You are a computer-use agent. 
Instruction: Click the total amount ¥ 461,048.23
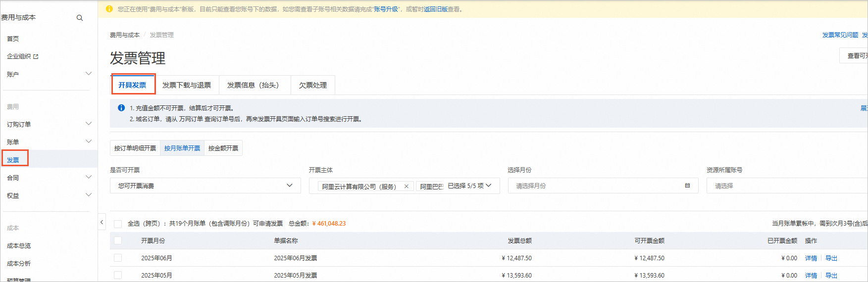[329, 223]
